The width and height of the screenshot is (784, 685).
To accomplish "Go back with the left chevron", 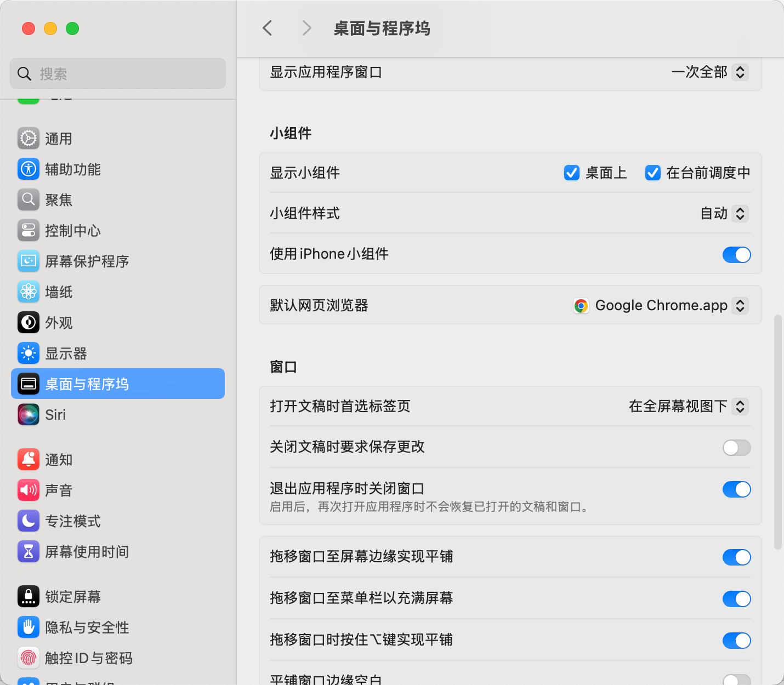I will pyautogui.click(x=268, y=28).
